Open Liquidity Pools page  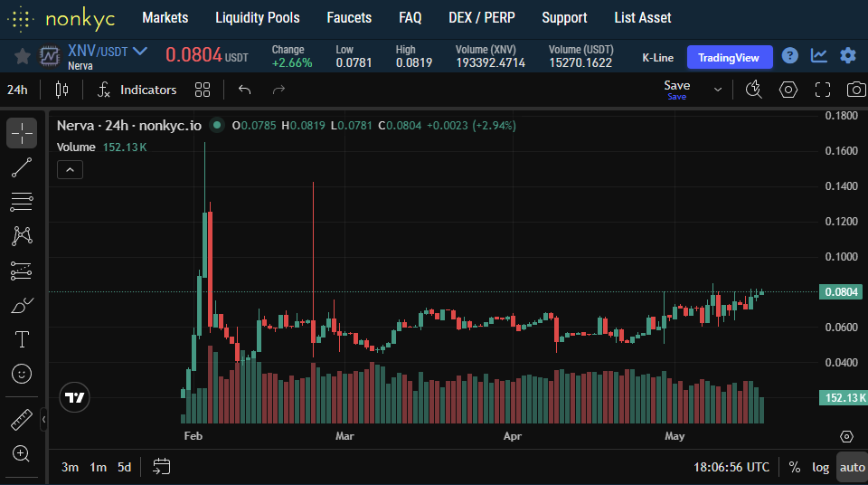pos(258,18)
